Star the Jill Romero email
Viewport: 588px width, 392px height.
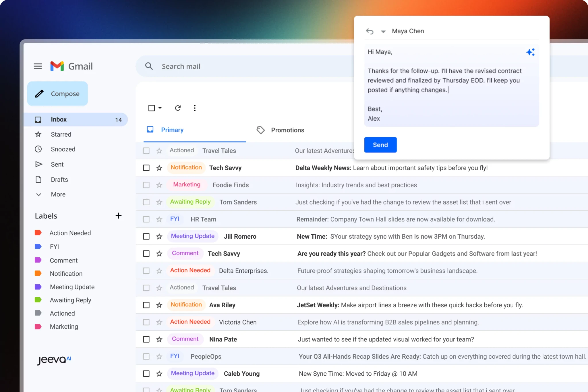[x=159, y=236]
